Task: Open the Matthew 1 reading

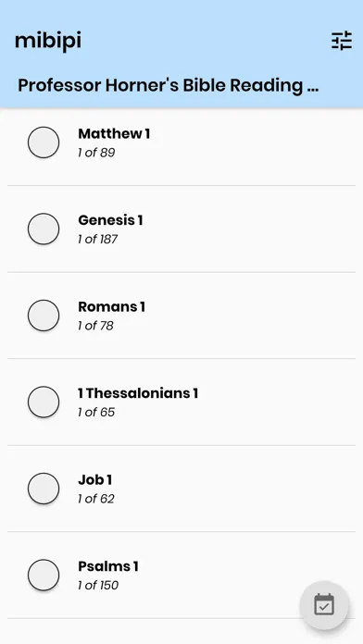Action: [x=114, y=134]
